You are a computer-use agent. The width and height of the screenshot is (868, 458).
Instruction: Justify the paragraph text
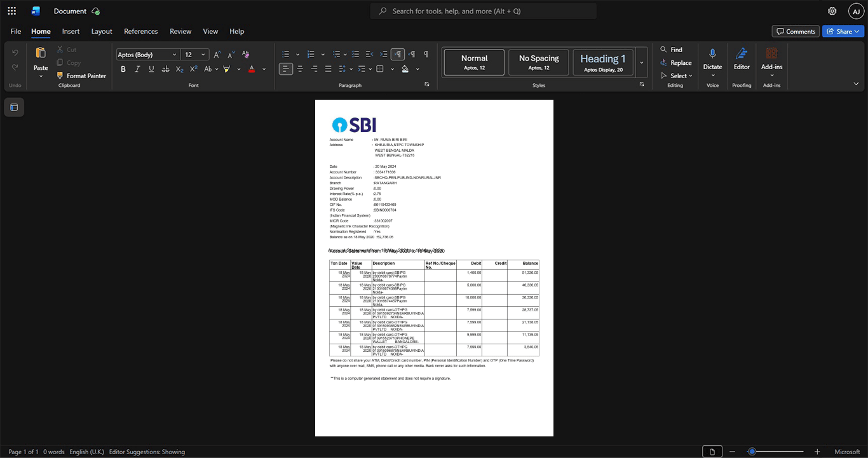pos(328,69)
